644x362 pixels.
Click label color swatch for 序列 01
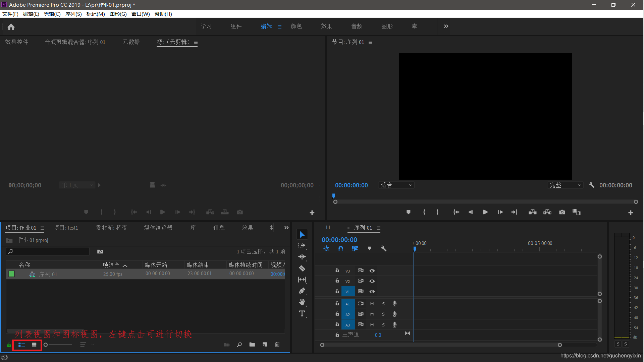(11, 274)
